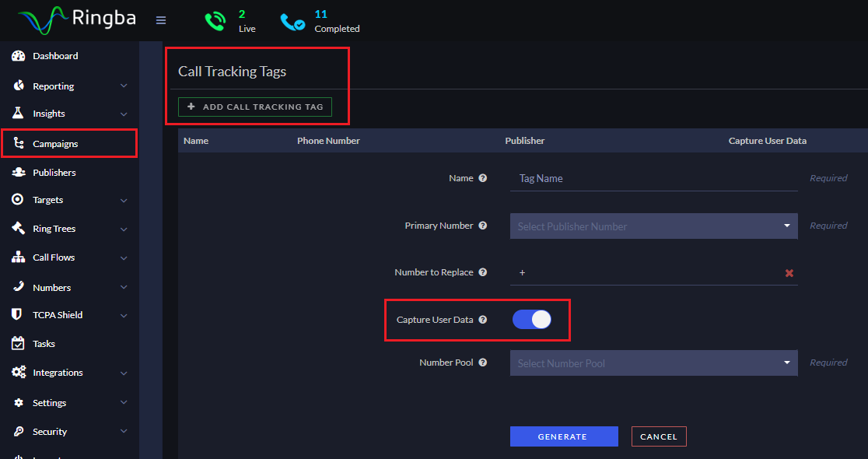The height and width of the screenshot is (459, 868).
Task: Expand the Insights menu chevron
Action: pyautogui.click(x=124, y=114)
